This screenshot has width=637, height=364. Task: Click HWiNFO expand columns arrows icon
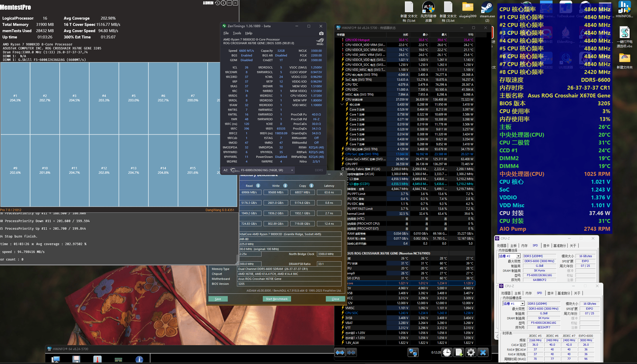(340, 353)
